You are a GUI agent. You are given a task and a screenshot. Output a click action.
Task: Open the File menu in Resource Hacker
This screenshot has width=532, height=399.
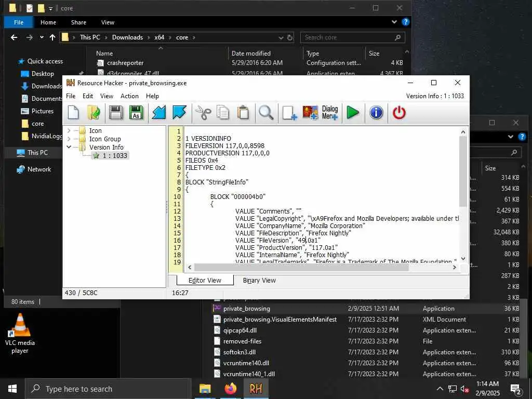pyautogui.click(x=71, y=96)
